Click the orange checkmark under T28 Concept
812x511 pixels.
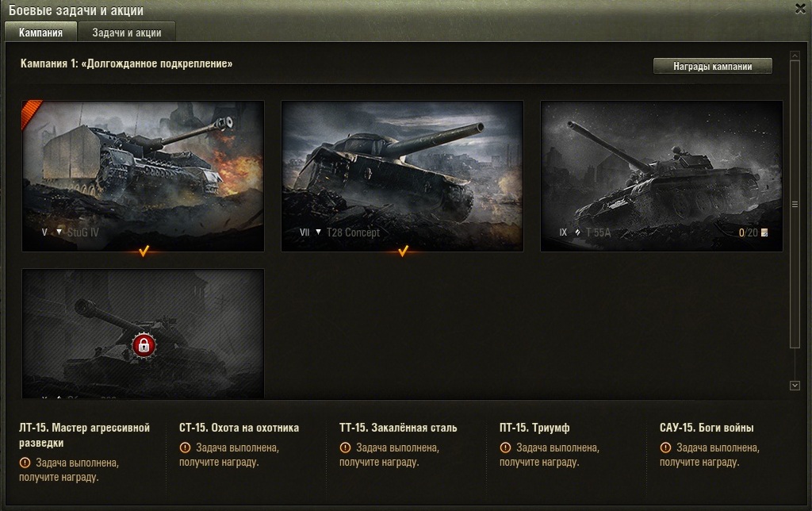[403, 252]
